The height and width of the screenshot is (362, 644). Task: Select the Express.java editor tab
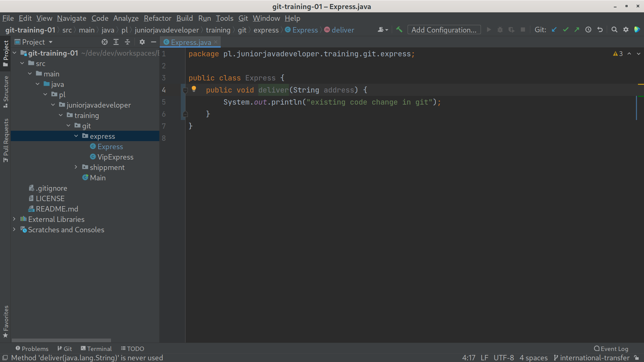pyautogui.click(x=191, y=42)
